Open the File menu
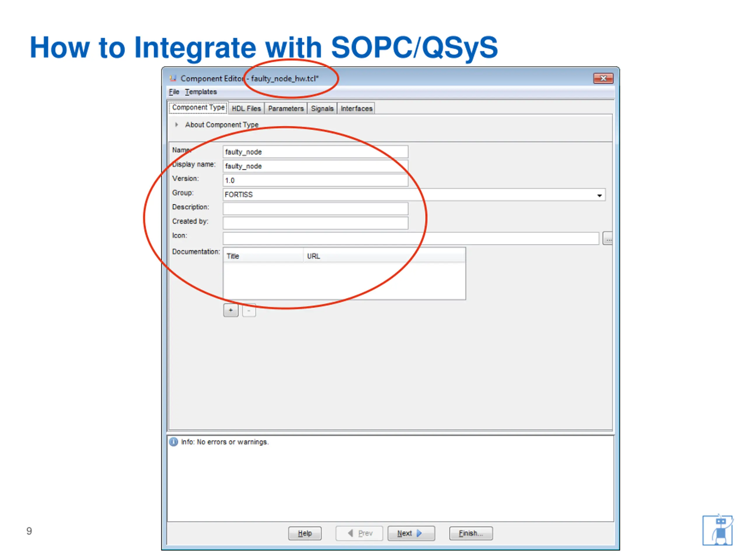Screen dimensions: 747x560 coord(174,92)
